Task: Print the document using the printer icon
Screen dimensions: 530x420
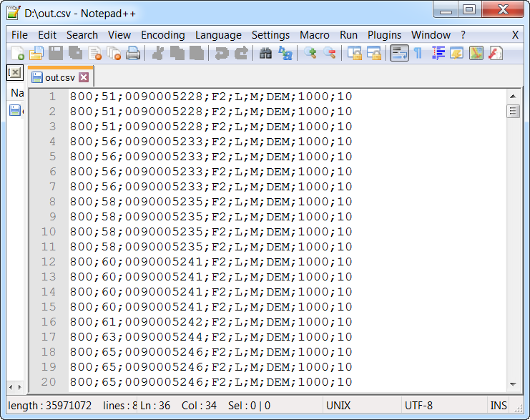Action: 133,54
